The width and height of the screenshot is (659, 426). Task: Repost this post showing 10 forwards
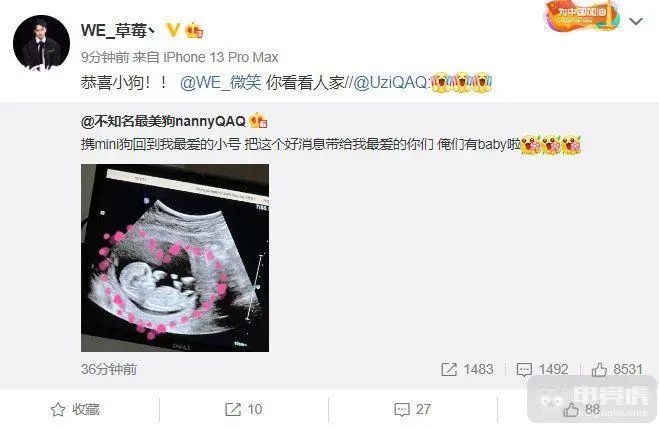coord(244,409)
